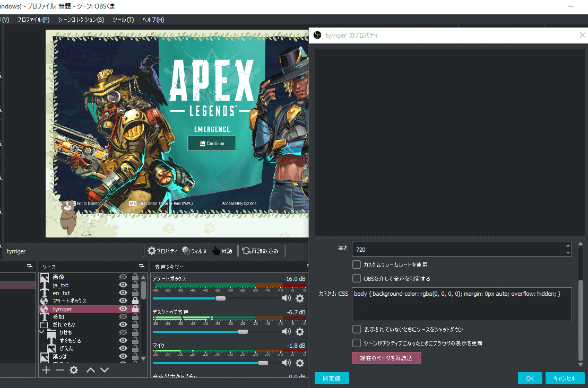This screenshot has width=588, height=388.
Task: Click the 対話 hand interact button
Action: [222, 251]
